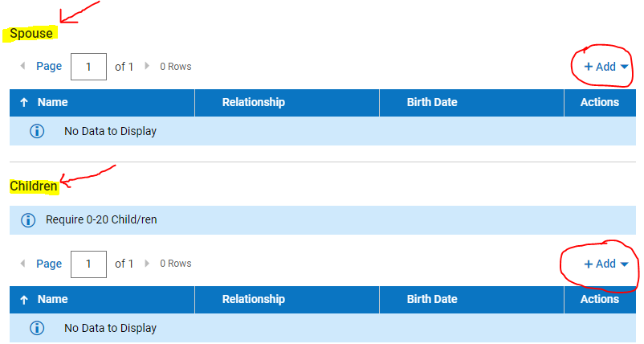Click previous page arrow in Spouse table

click(x=22, y=66)
